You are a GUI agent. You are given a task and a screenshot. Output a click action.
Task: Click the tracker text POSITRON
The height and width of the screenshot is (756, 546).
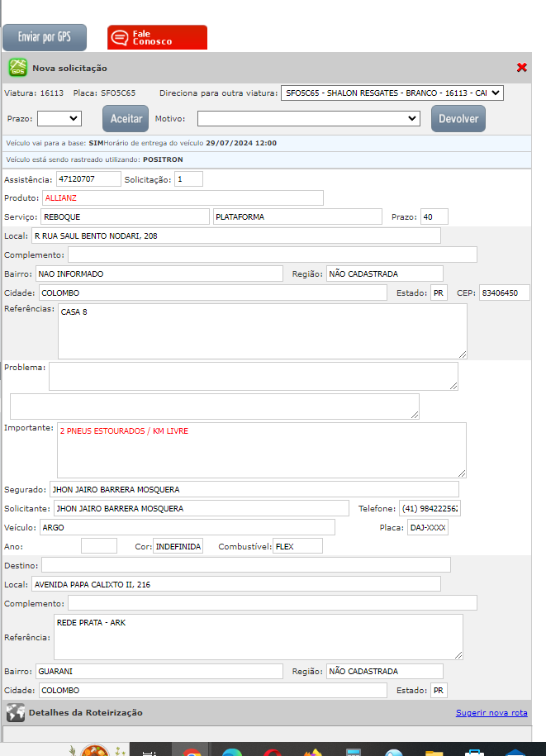click(x=163, y=159)
